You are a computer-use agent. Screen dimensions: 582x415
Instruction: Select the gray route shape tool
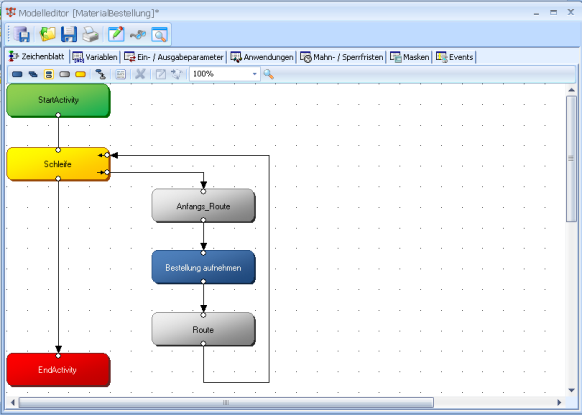65,74
